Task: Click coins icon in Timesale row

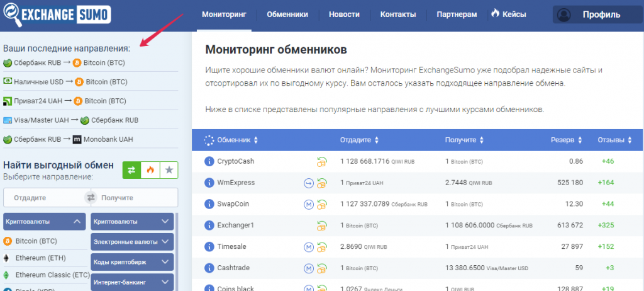Action: [321, 247]
